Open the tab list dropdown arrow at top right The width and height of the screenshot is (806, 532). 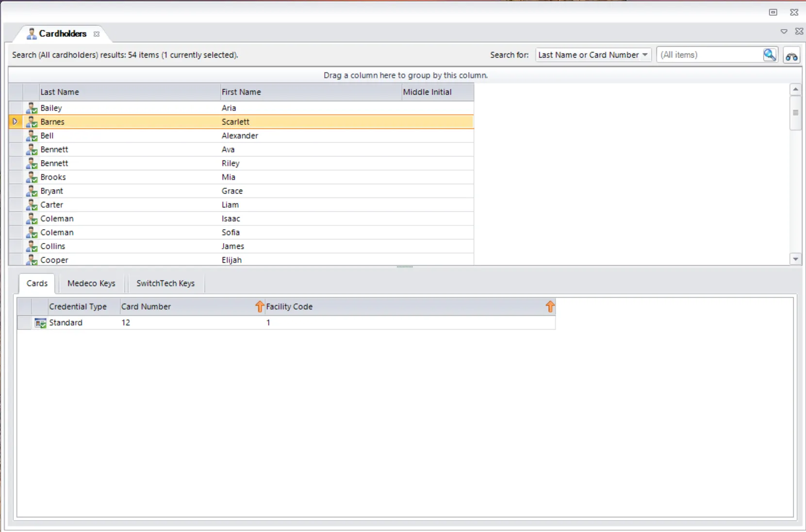tap(784, 32)
